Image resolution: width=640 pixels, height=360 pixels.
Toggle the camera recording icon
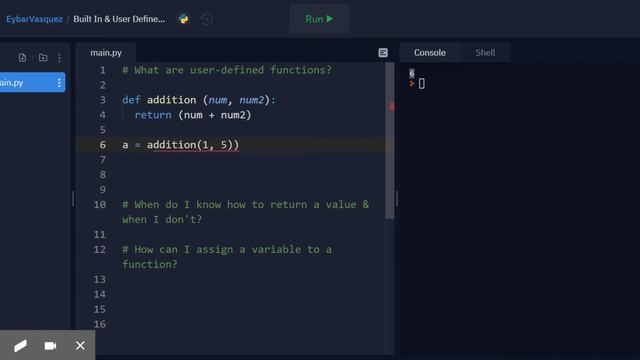pos(50,346)
